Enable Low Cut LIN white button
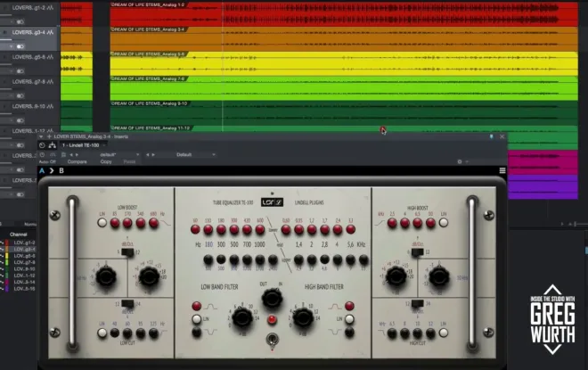The height and width of the screenshot is (370, 588). point(102,333)
